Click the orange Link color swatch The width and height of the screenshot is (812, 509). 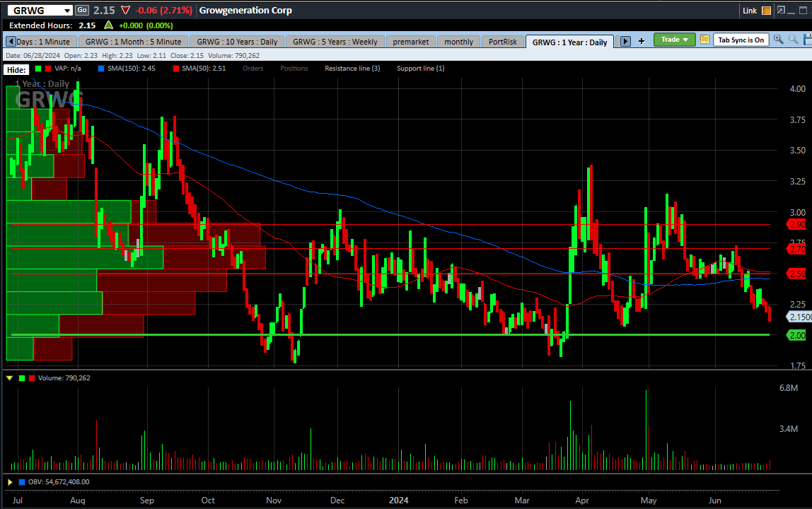pyautogui.click(x=767, y=10)
